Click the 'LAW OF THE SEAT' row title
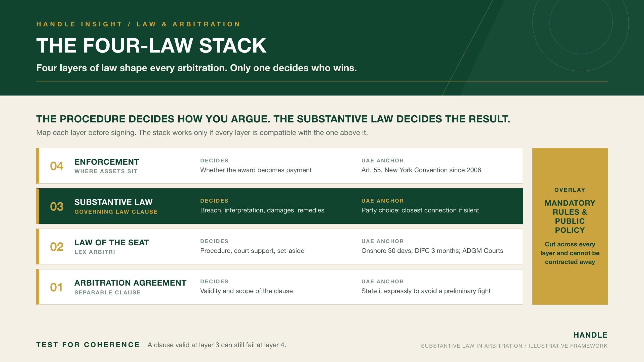 [x=112, y=243]
